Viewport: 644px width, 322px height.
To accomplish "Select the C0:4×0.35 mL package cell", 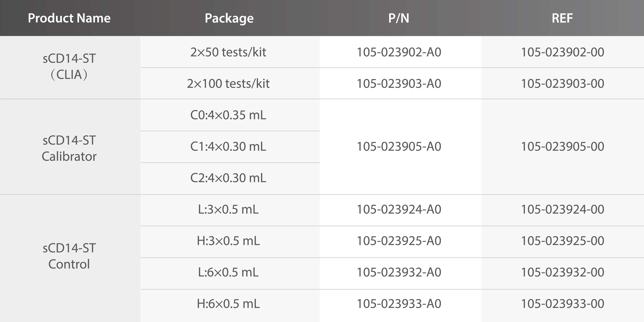I will coord(228,115).
